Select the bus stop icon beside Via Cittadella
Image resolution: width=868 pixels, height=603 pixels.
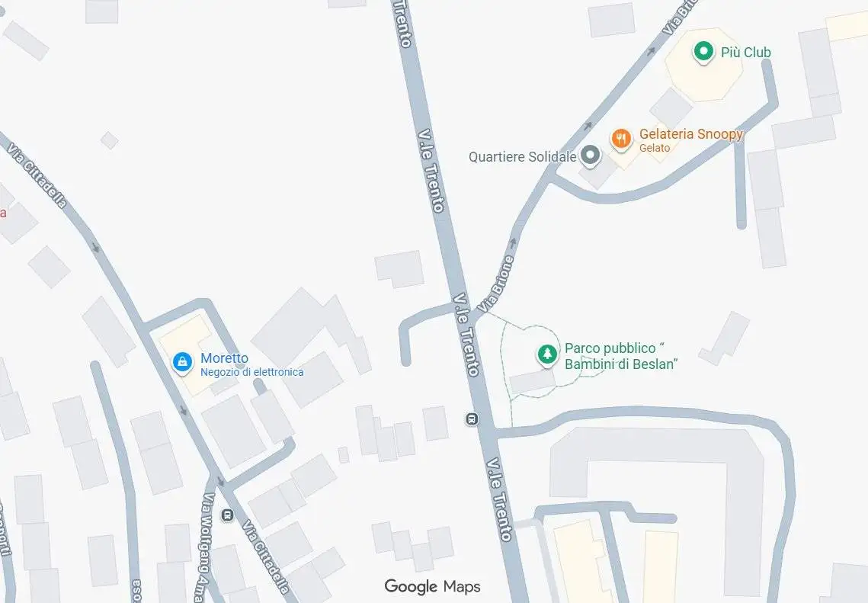pyautogui.click(x=227, y=515)
